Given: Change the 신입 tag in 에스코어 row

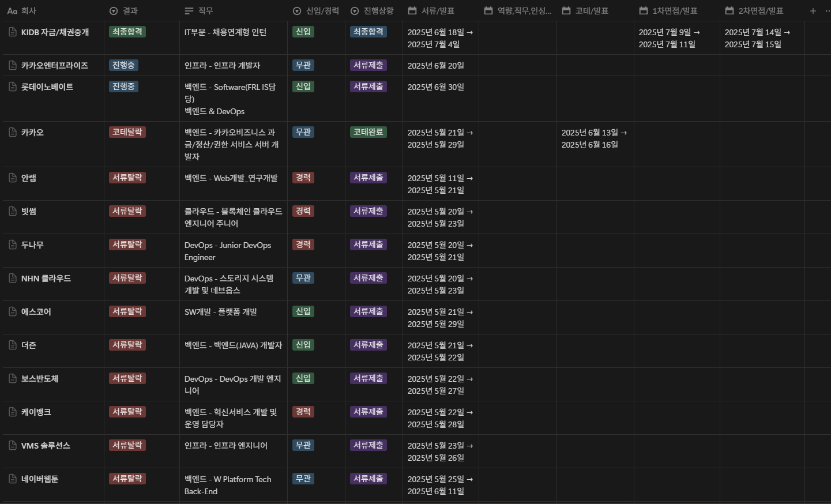Looking at the screenshot, I should pos(303,311).
